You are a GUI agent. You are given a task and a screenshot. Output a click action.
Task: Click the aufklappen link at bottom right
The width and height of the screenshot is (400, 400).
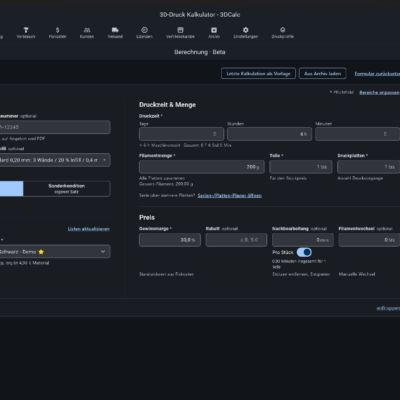click(x=388, y=308)
